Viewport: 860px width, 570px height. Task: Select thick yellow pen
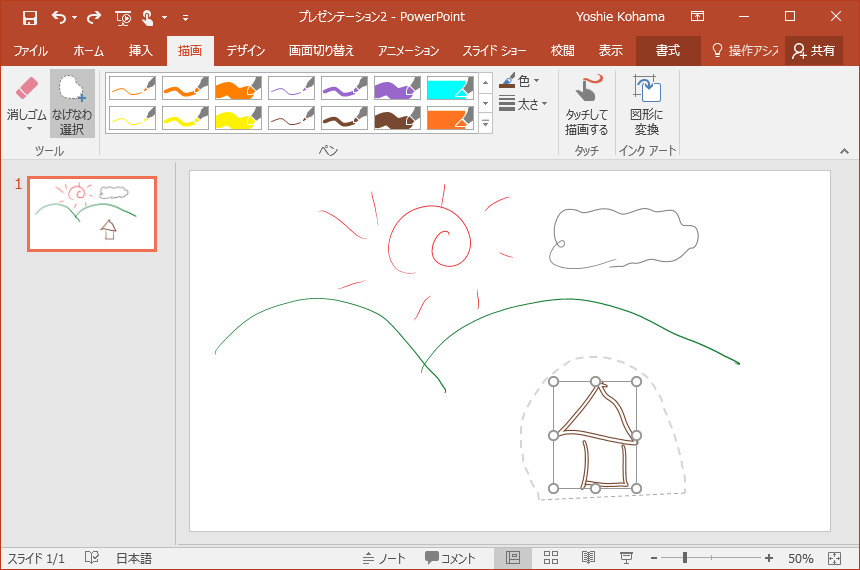coord(238,118)
